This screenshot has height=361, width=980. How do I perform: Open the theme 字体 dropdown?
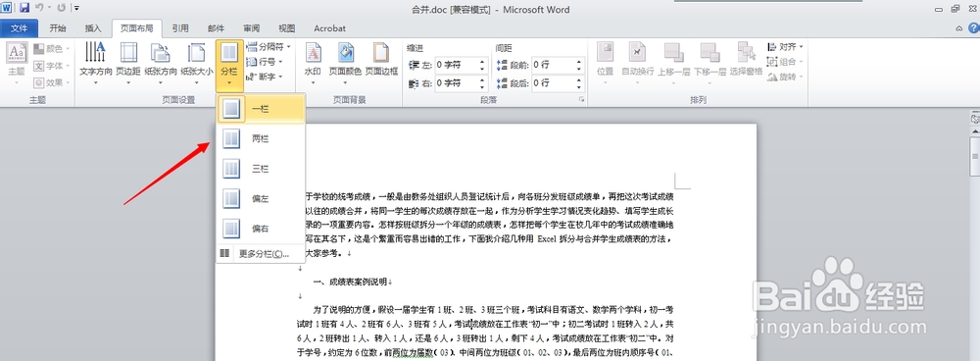coord(52,66)
